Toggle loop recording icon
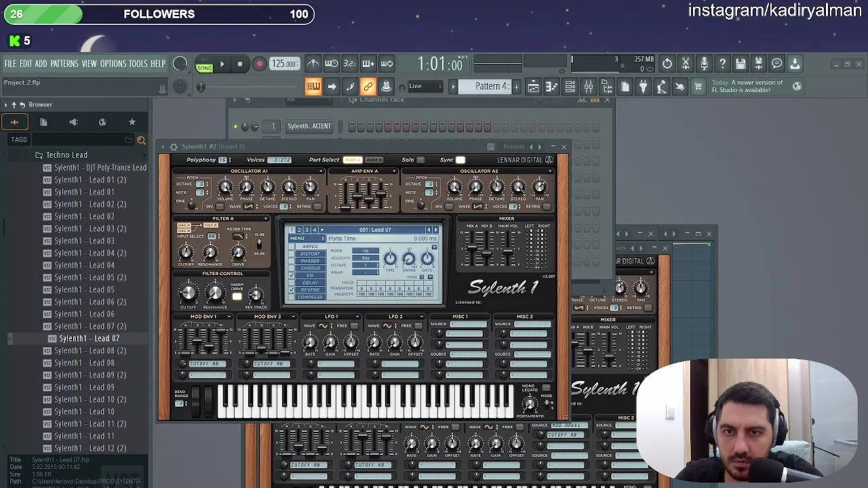Image resolution: width=868 pixels, height=488 pixels. [x=387, y=64]
